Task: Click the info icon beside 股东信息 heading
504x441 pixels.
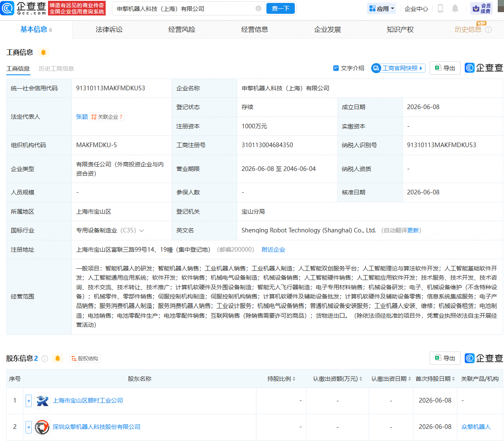Action: pos(45,359)
